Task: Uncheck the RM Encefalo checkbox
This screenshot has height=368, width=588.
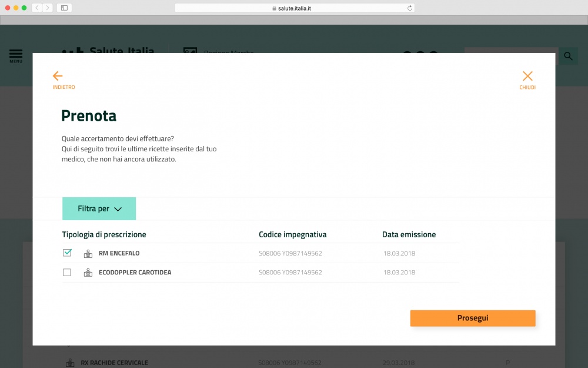Action: point(67,253)
